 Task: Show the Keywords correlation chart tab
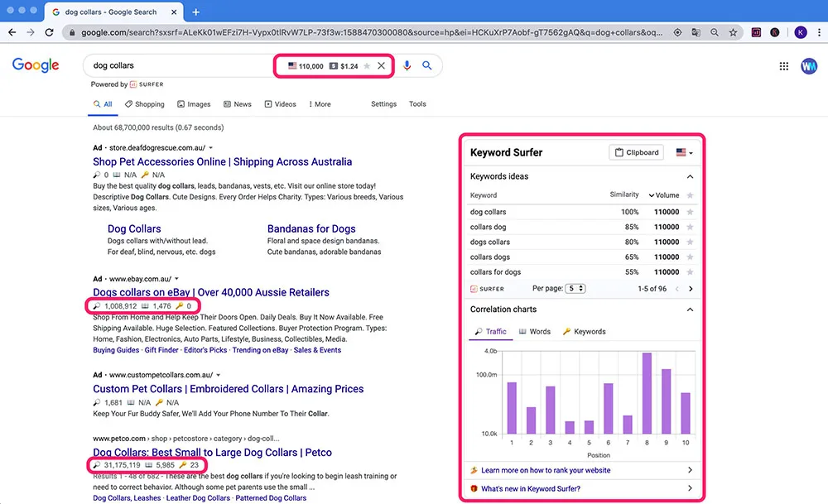(584, 331)
